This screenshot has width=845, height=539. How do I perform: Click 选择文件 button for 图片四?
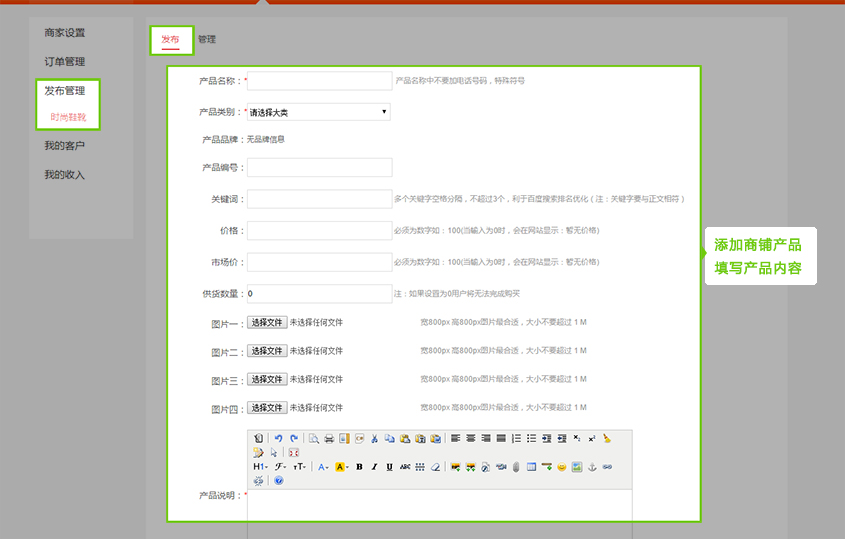pyautogui.click(x=267, y=408)
